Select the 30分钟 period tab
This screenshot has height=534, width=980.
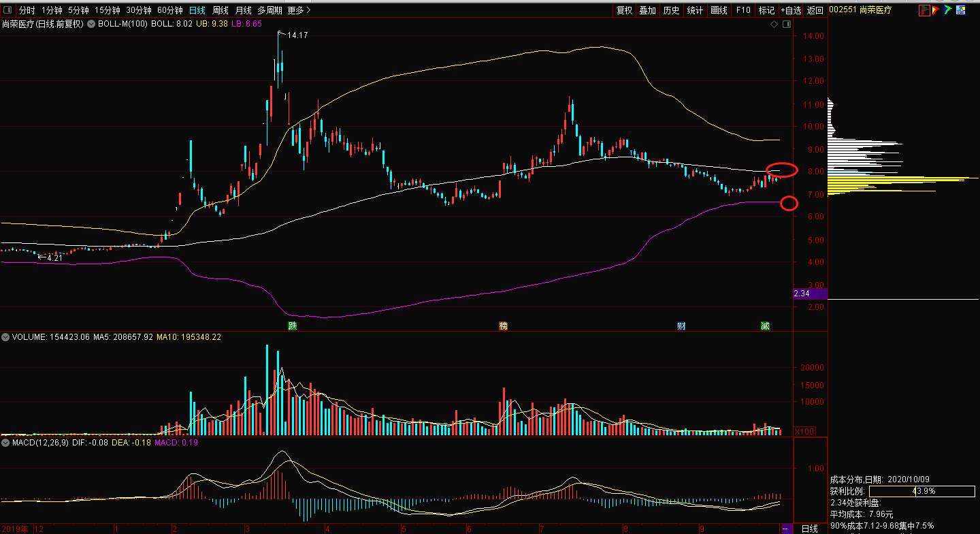tap(139, 10)
